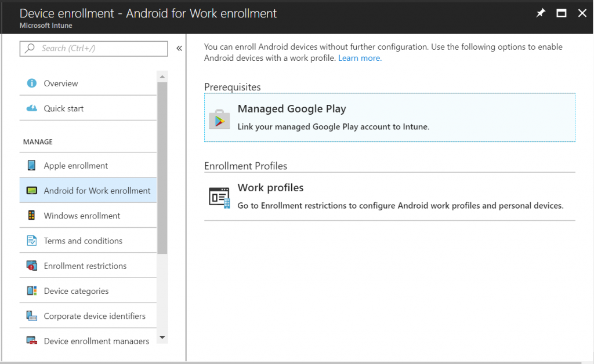Maximize the Device enrollment blade
Viewport: 594px width, 364px height.
(x=562, y=13)
